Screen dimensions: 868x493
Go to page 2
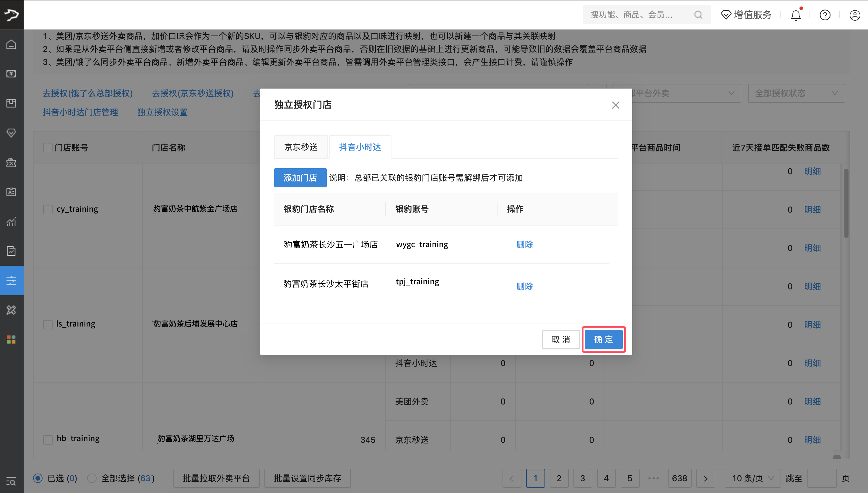pyautogui.click(x=559, y=478)
